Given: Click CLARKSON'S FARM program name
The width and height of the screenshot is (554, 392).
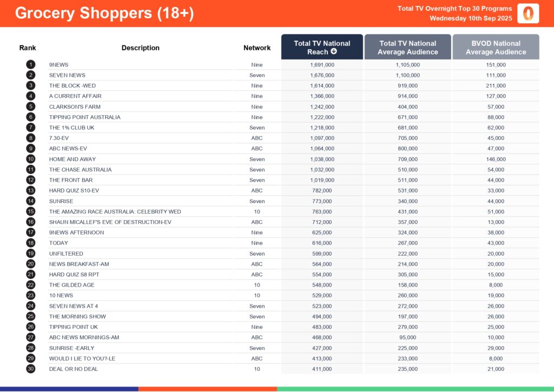Looking at the screenshot, I should 75,107.
